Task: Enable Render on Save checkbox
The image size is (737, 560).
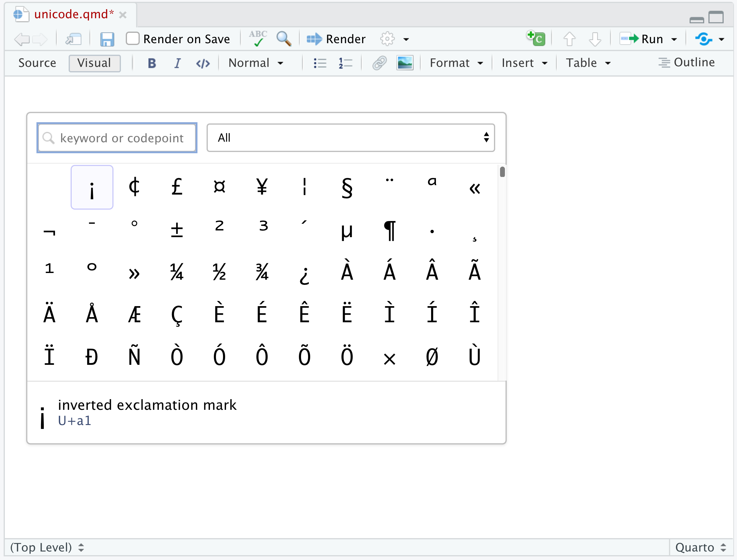Action: [x=133, y=39]
